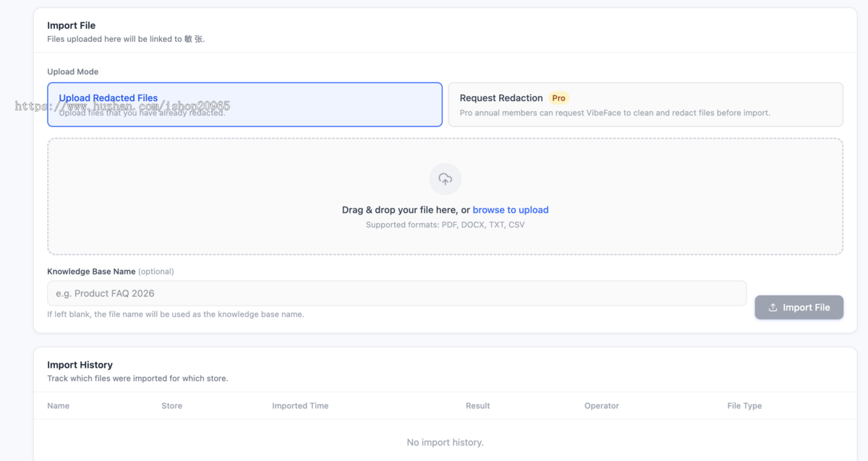Click the Import History section heading
Image resolution: width=868 pixels, height=461 pixels.
click(x=80, y=365)
